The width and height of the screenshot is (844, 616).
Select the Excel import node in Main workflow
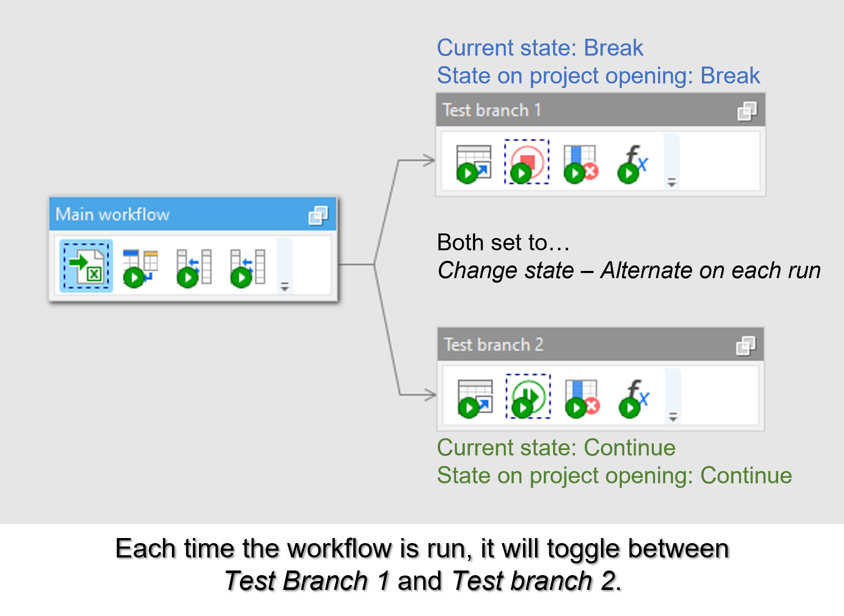click(x=86, y=266)
